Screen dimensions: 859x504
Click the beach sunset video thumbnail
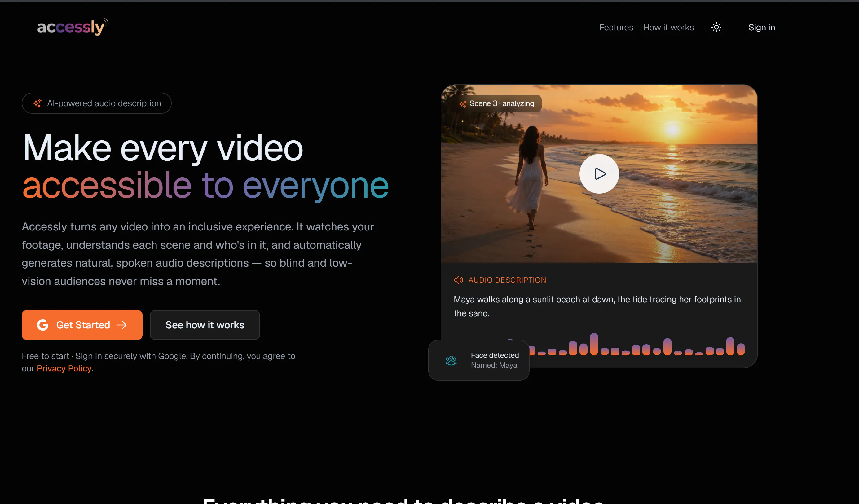pyautogui.click(x=599, y=174)
